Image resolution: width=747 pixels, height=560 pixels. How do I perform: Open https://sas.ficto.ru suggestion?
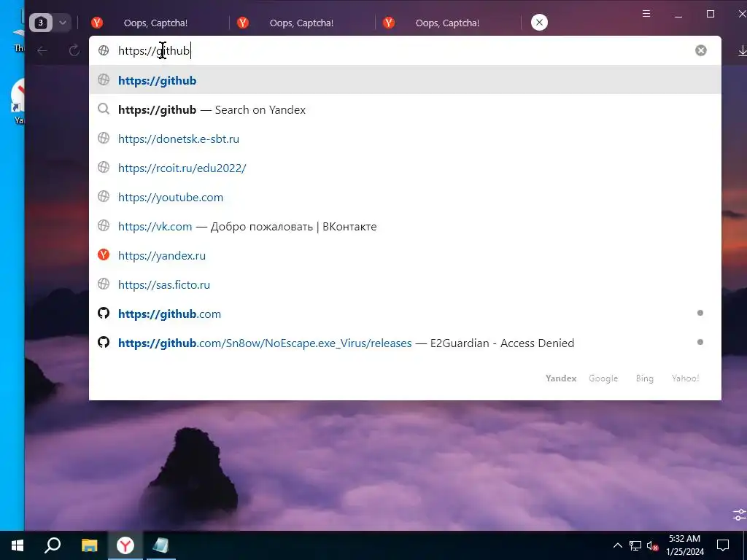pos(405,284)
